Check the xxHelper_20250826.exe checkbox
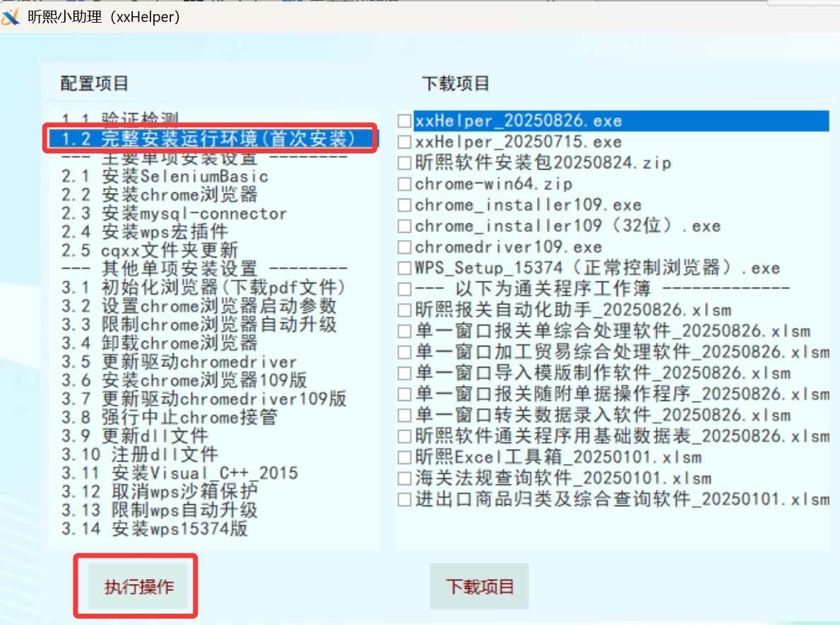840x625 pixels. pos(404,121)
